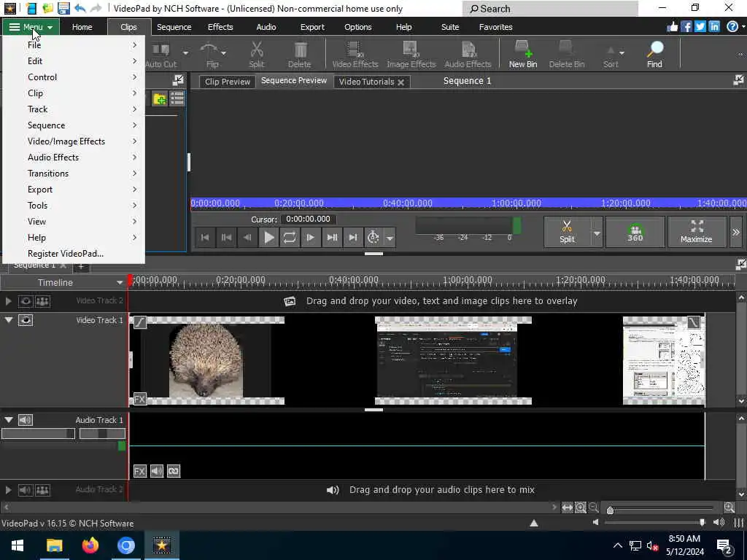Toggle Video Track 2 visibility eye
This screenshot has height=560, width=747.
pyautogui.click(x=26, y=301)
